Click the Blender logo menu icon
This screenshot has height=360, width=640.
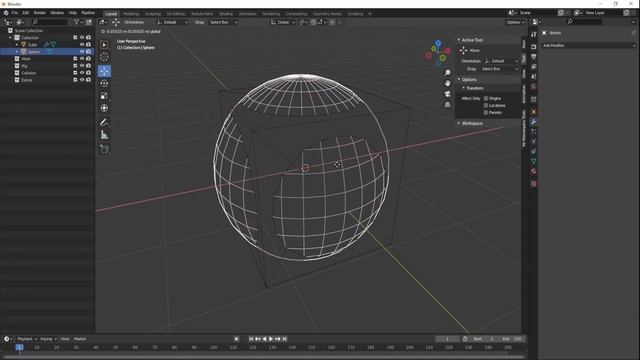coord(6,13)
